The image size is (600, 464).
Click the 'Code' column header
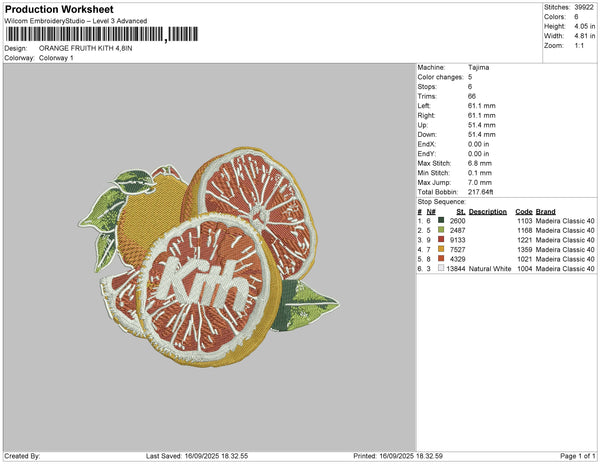click(x=523, y=212)
